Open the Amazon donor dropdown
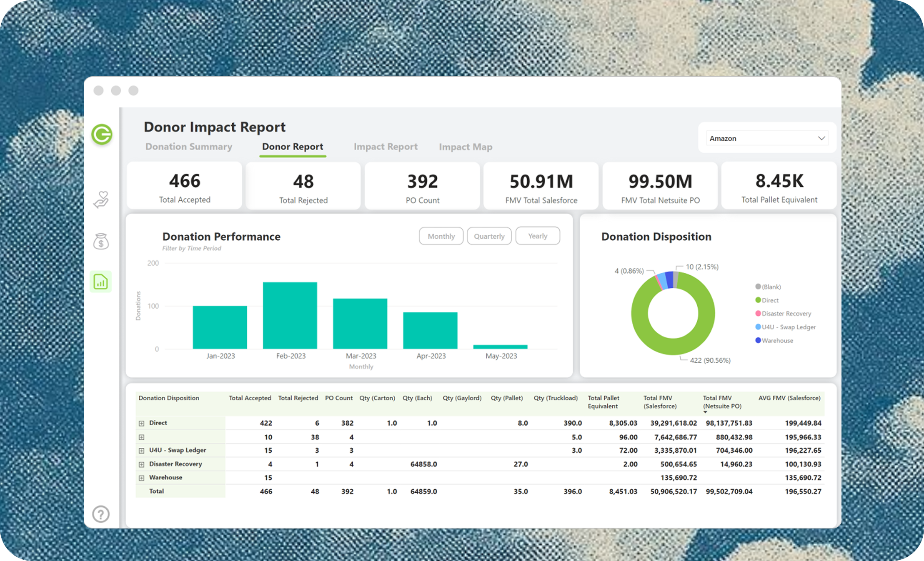 point(767,138)
